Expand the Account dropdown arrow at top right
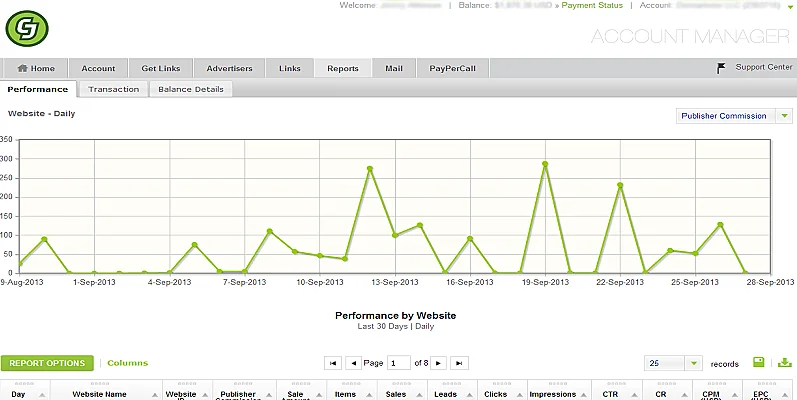797x400 pixels. tap(791, 6)
